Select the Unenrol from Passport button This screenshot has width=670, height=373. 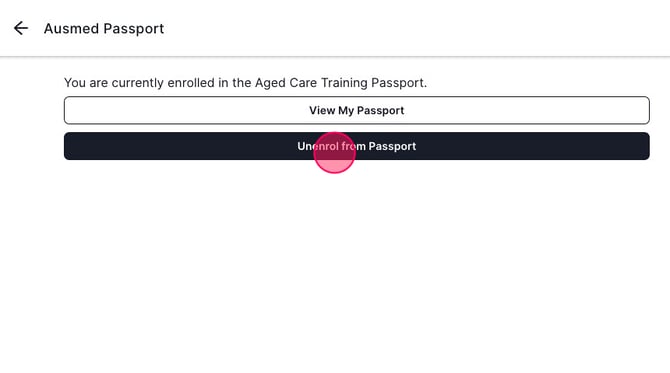click(x=357, y=146)
